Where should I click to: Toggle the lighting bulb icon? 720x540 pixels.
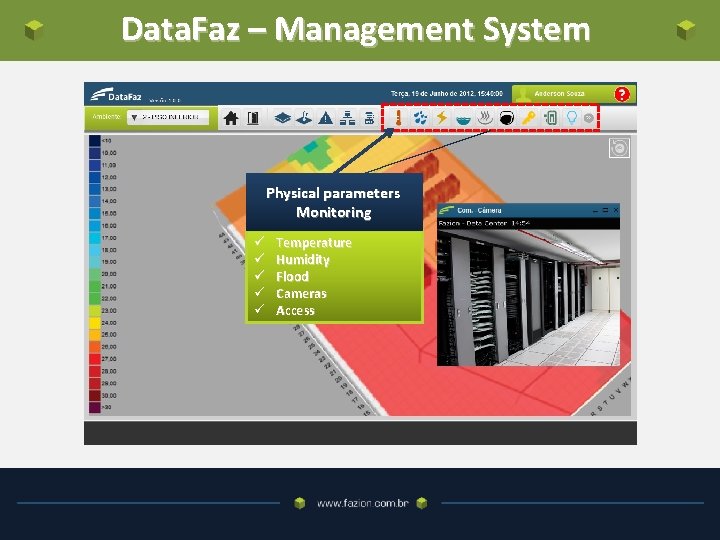pyautogui.click(x=572, y=118)
